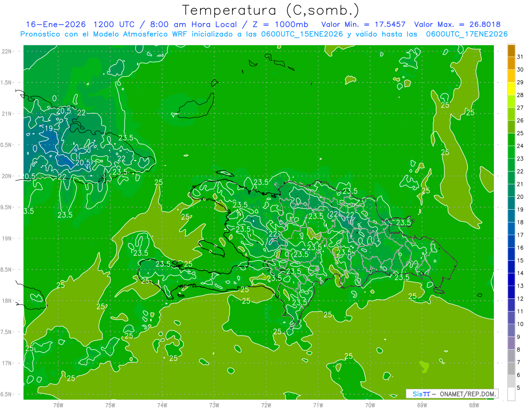This screenshot has height=411, width=532.
Task: Click "0600UTC_17ENE2026" valid-until time text
Action: [x=466, y=34]
